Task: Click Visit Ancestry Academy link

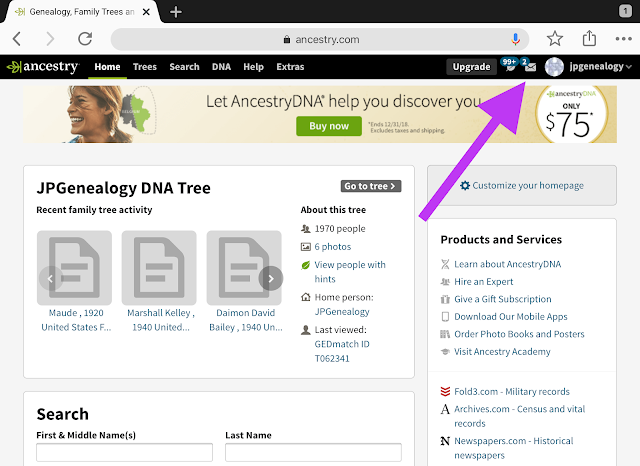Action: (502, 352)
